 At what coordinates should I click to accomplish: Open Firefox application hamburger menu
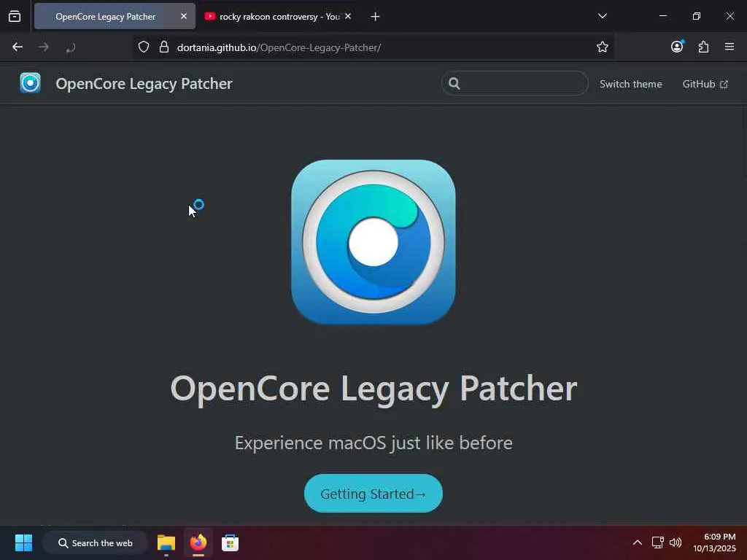729,47
